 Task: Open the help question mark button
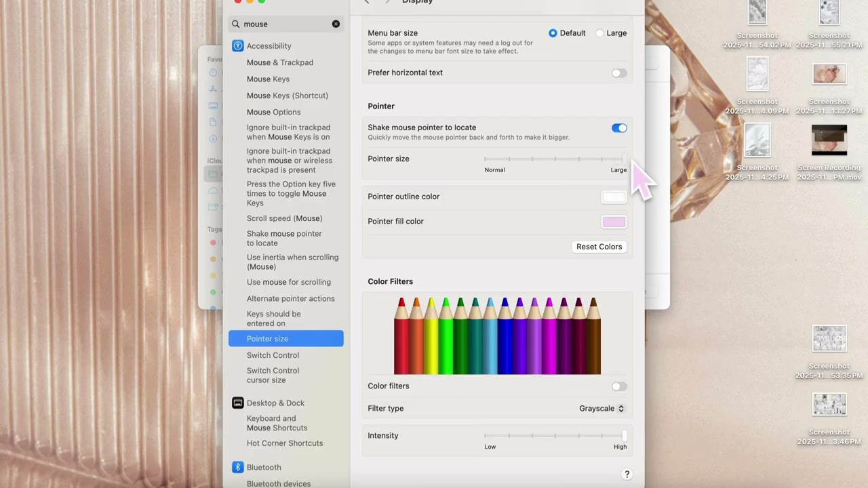[627, 474]
